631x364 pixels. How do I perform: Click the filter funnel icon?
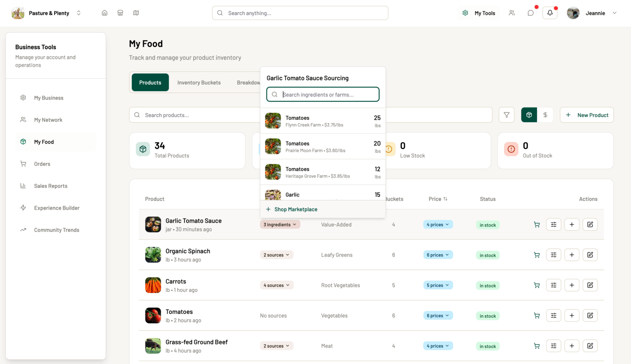click(x=507, y=115)
